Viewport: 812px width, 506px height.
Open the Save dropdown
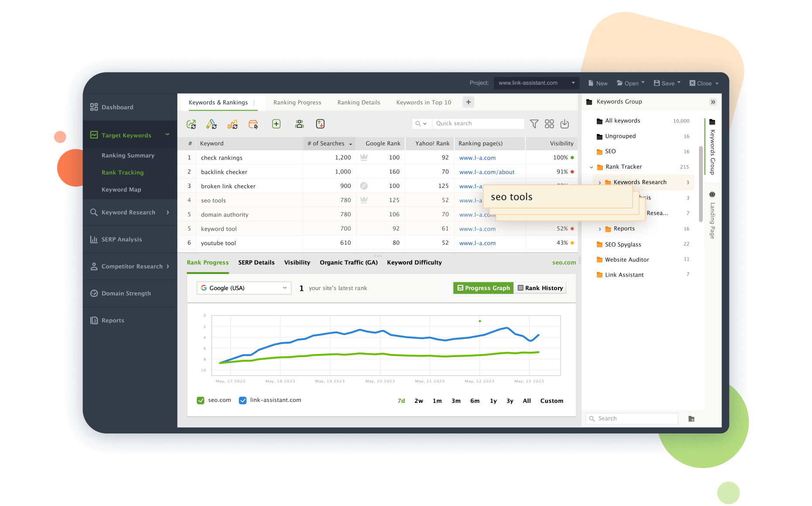tap(667, 83)
